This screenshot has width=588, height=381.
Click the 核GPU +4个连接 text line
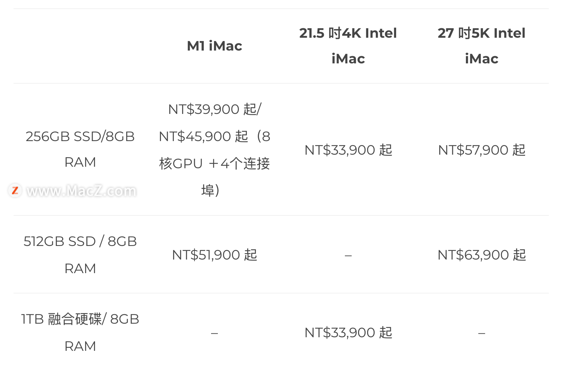[214, 164]
